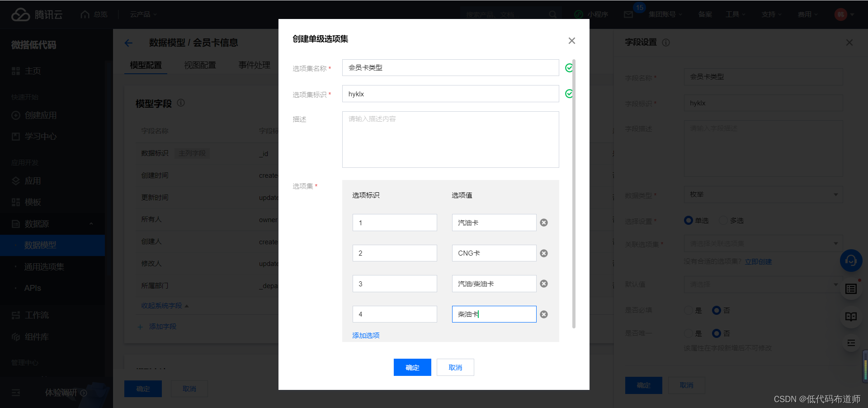Click the 选项集标识 hyklx input
Image resolution: width=868 pixels, height=408 pixels.
pos(450,94)
